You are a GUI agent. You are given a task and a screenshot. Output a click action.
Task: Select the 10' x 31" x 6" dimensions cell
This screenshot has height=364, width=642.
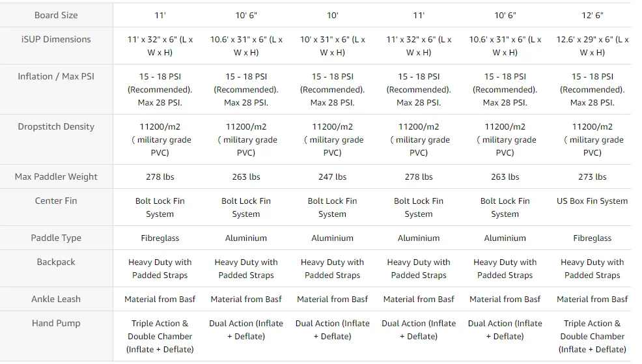pos(332,46)
